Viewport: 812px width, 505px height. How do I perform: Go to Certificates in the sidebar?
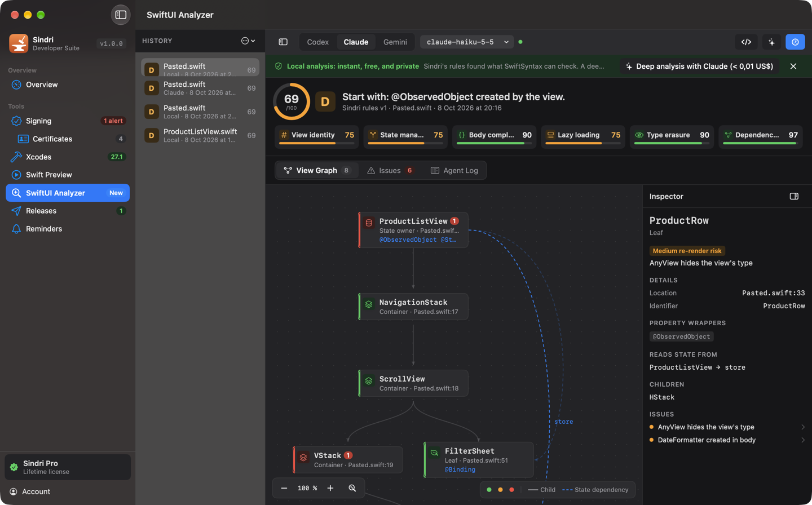pyautogui.click(x=68, y=139)
